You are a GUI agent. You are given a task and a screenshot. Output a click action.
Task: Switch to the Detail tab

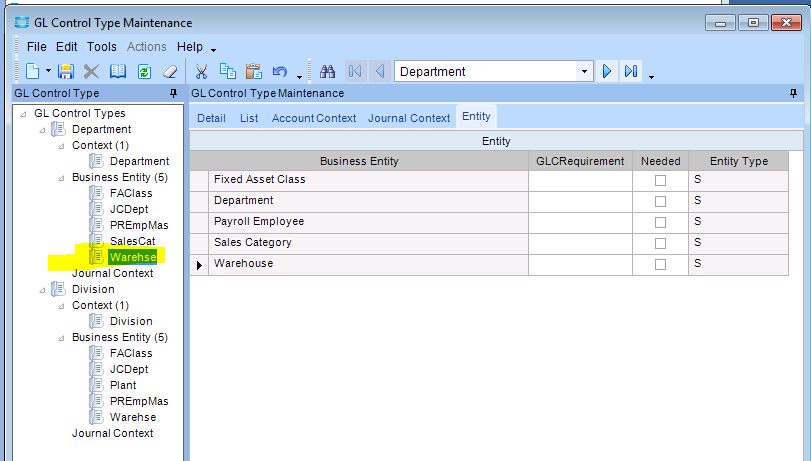tap(211, 118)
